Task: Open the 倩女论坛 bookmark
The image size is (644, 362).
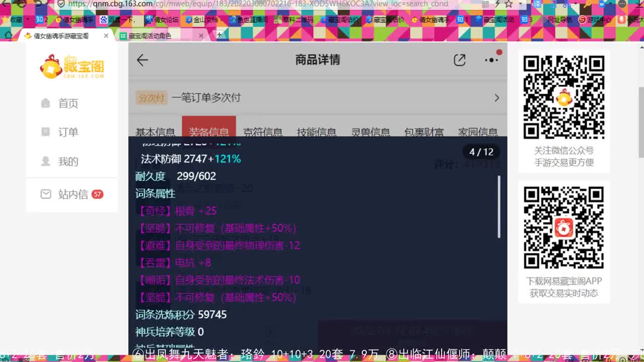Action: click(x=162, y=20)
